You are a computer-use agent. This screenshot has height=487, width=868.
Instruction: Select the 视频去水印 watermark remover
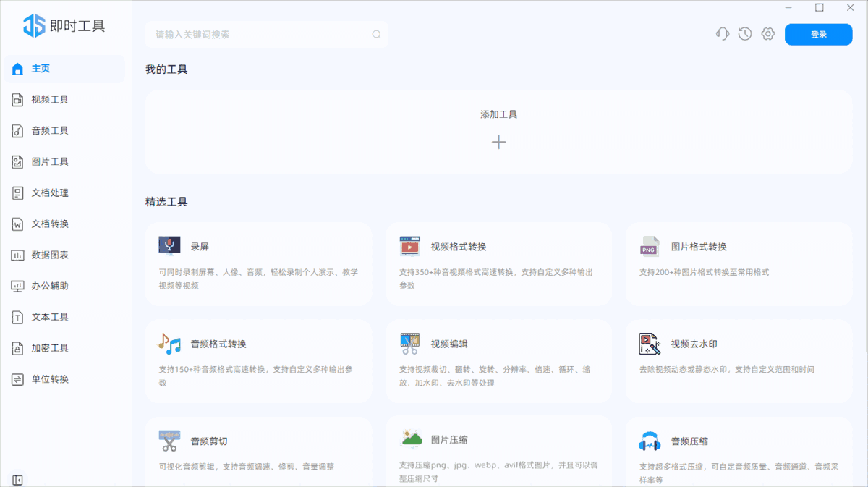[x=649, y=342]
